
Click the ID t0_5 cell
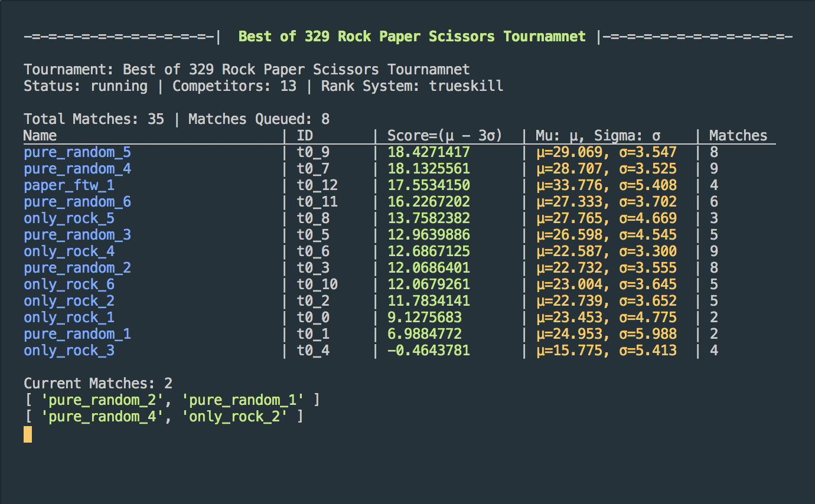[x=313, y=235]
